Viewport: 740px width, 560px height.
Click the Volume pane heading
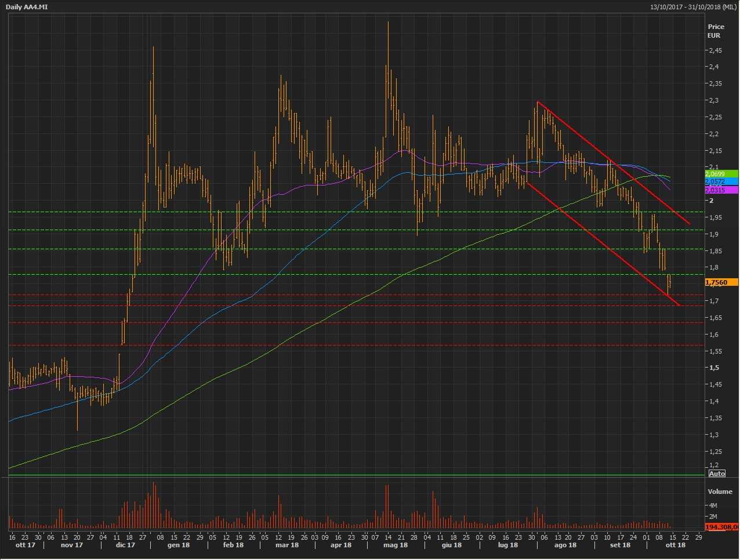(720, 492)
